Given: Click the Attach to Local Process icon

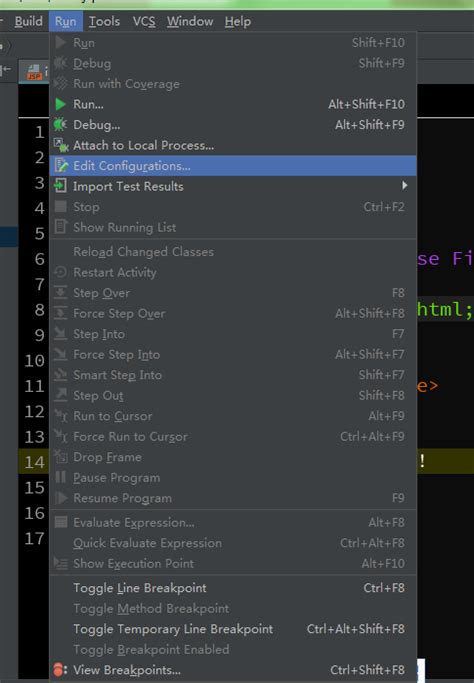Looking at the screenshot, I should pos(61,145).
